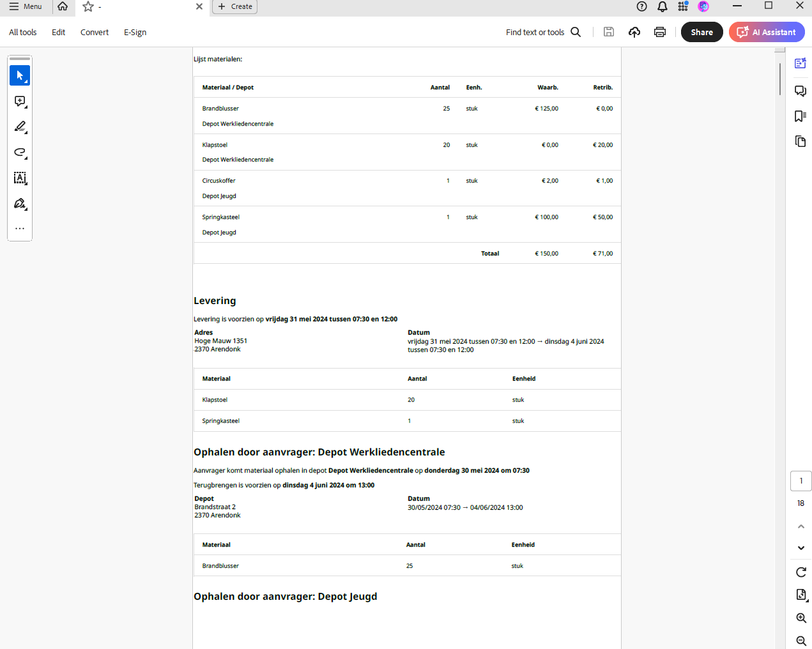The width and height of the screenshot is (812, 649).
Task: Open the Comments panel on right rail
Action: point(800,91)
